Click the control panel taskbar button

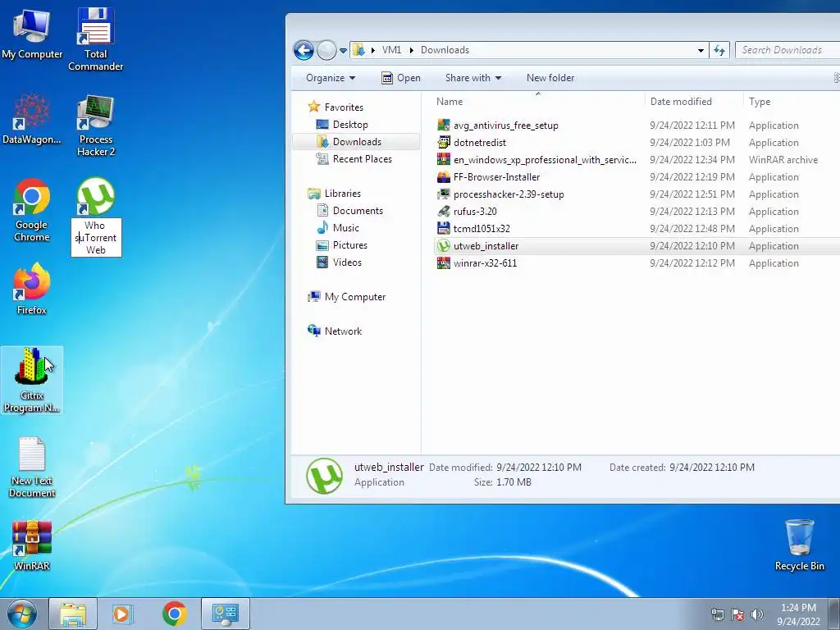(x=226, y=614)
